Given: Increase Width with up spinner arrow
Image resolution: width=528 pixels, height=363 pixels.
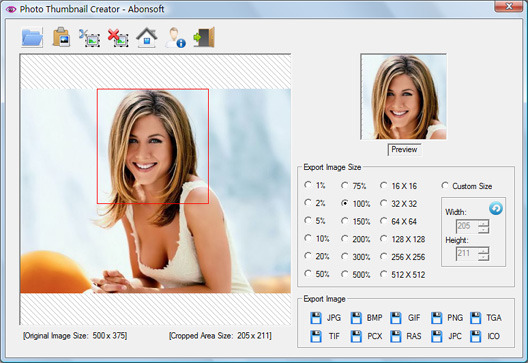Looking at the screenshot, I should (x=484, y=223).
